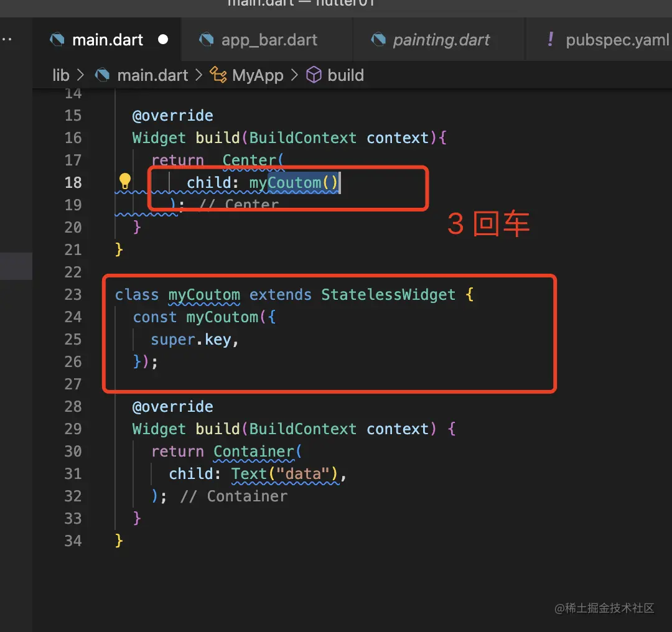Click the class symbol icon beside MyApp

(x=218, y=75)
